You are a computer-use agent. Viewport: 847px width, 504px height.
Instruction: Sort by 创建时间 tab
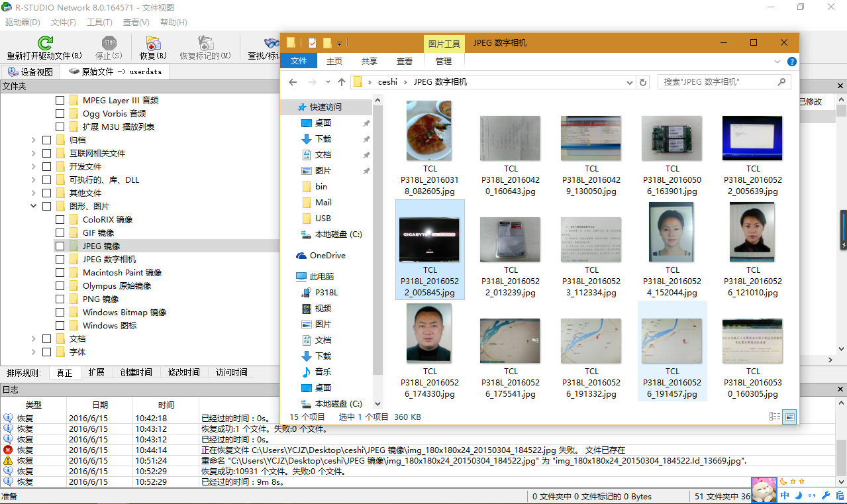(x=136, y=373)
